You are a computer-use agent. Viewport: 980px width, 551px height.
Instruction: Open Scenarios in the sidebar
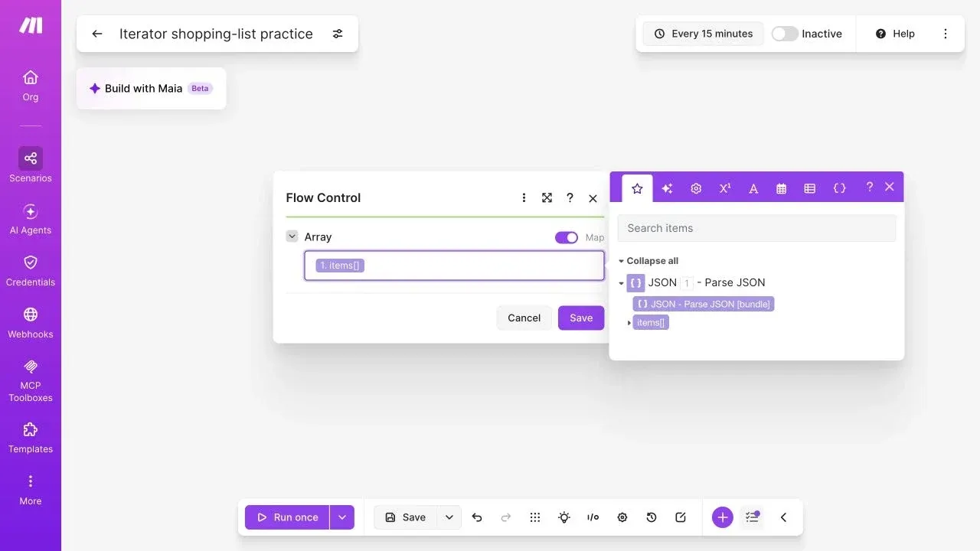31,165
